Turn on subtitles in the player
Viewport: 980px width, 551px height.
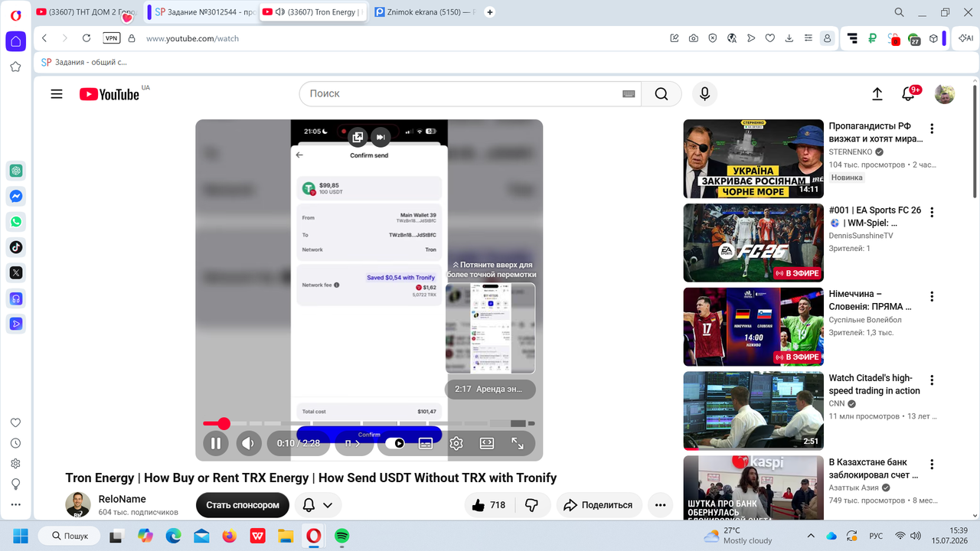426,443
